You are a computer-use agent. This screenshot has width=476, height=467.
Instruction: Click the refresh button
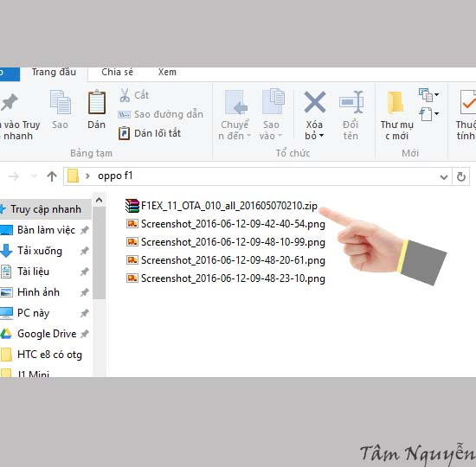[x=461, y=176]
